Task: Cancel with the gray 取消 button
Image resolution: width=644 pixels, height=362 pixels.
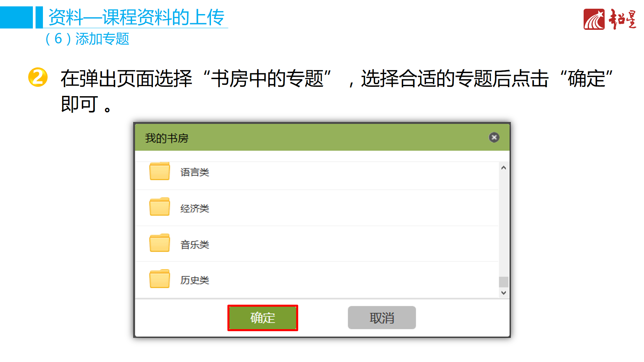Action: click(382, 318)
